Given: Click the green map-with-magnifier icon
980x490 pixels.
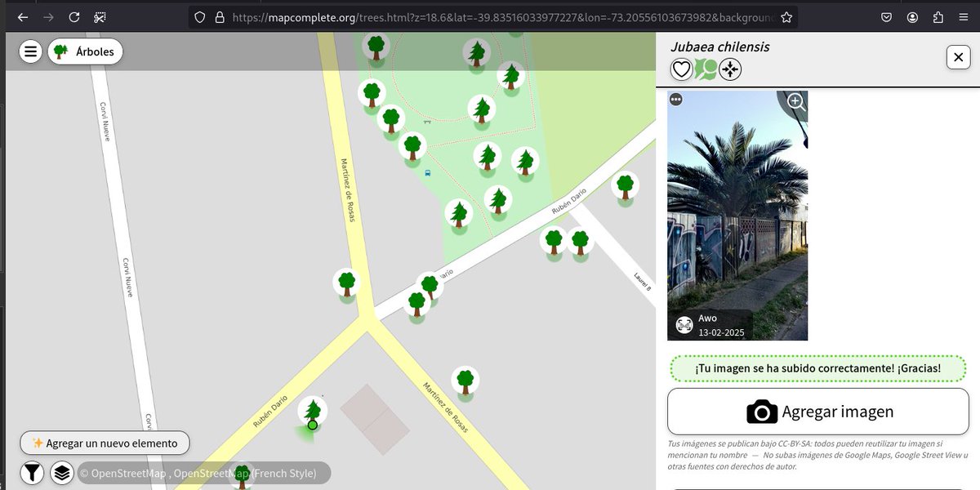Looking at the screenshot, I should 706,70.
